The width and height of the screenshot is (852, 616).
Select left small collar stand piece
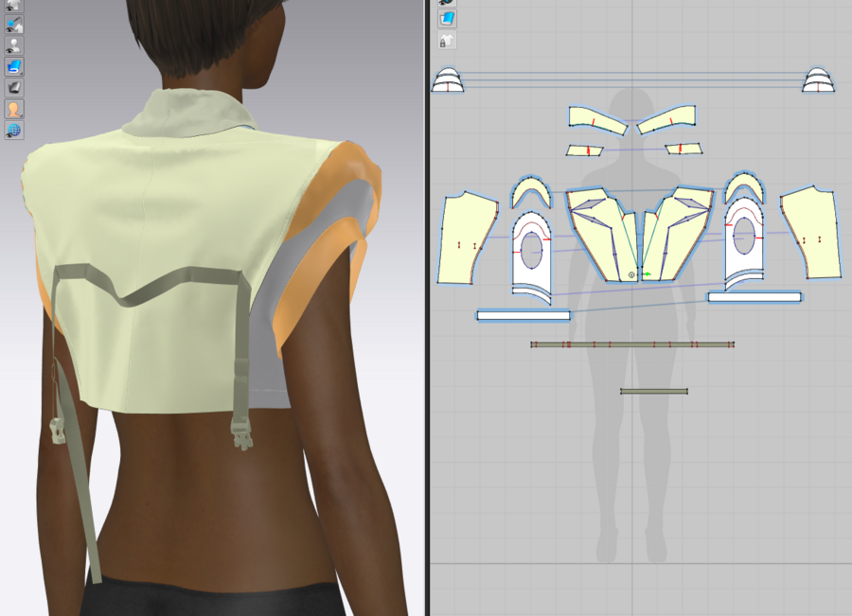pos(585,150)
